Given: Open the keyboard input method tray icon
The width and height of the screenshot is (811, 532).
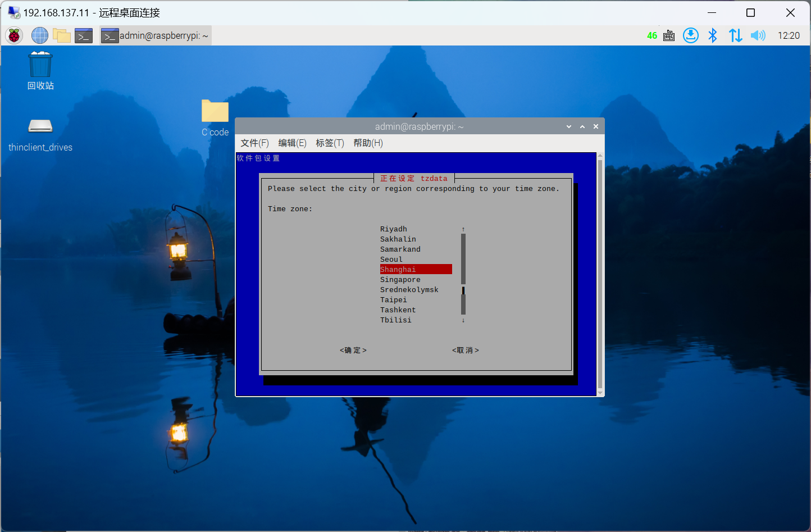Looking at the screenshot, I should click(x=668, y=35).
